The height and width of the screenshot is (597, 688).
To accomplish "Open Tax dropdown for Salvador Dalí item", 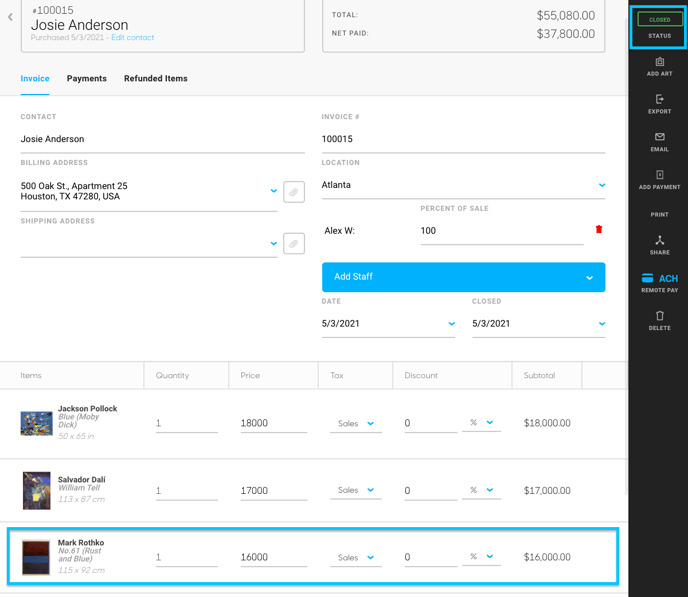I will (x=356, y=490).
